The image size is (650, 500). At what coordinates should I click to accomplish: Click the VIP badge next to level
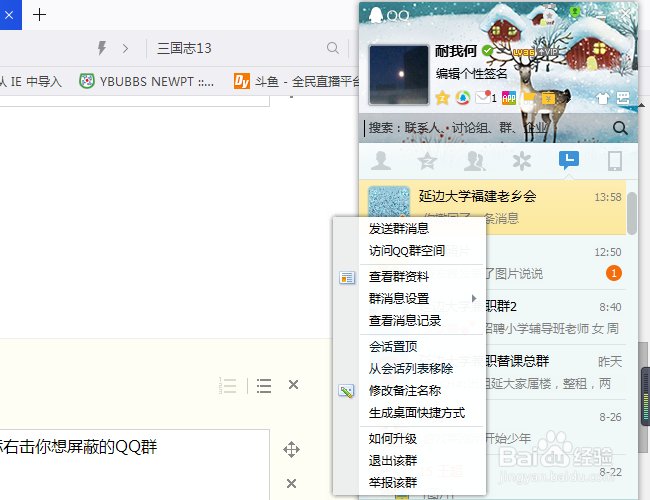coord(548,52)
